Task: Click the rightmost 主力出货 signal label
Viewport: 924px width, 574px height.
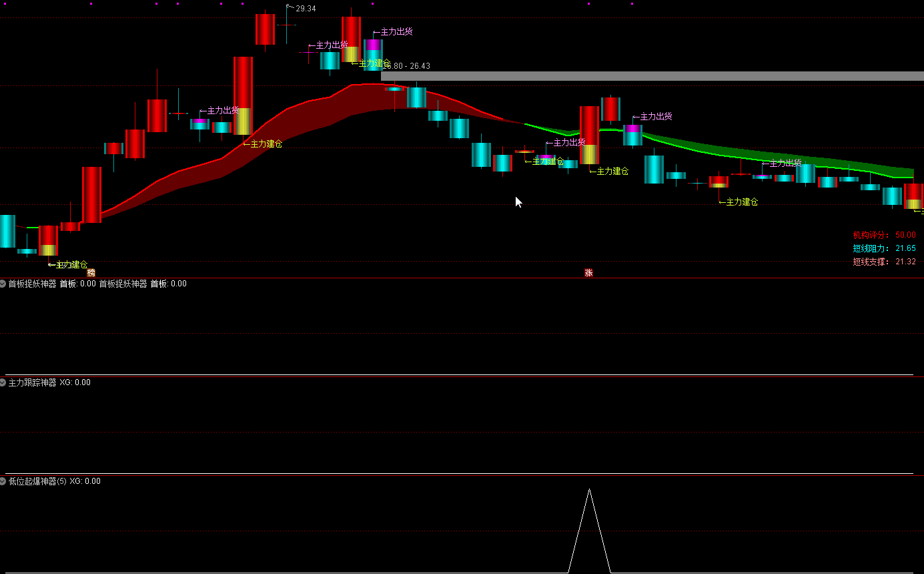Action: (782, 163)
